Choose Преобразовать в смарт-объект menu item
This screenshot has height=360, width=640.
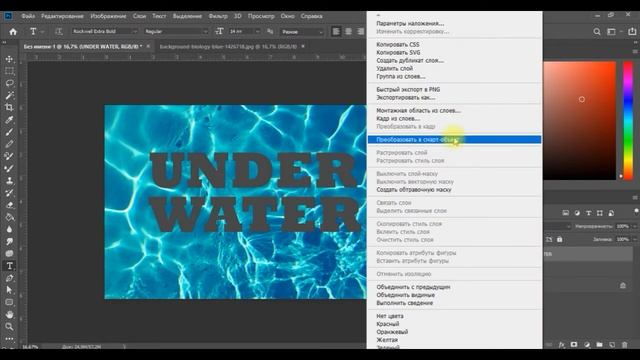coord(454,140)
